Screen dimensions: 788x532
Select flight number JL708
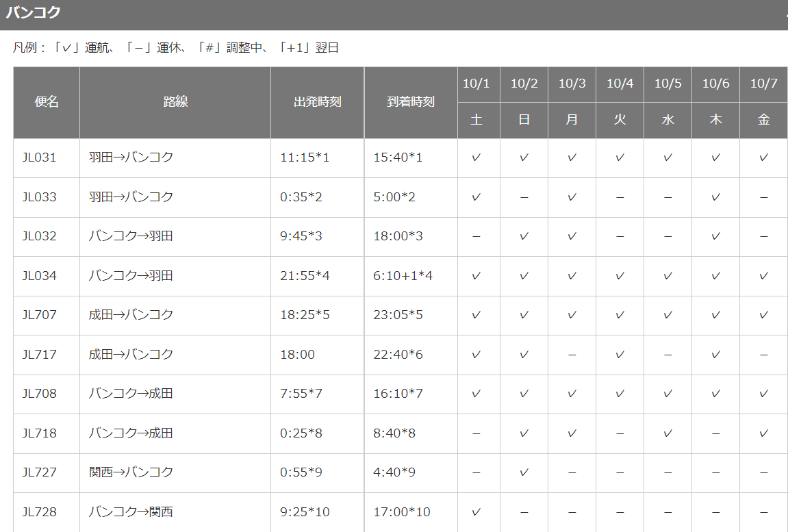coord(39,393)
